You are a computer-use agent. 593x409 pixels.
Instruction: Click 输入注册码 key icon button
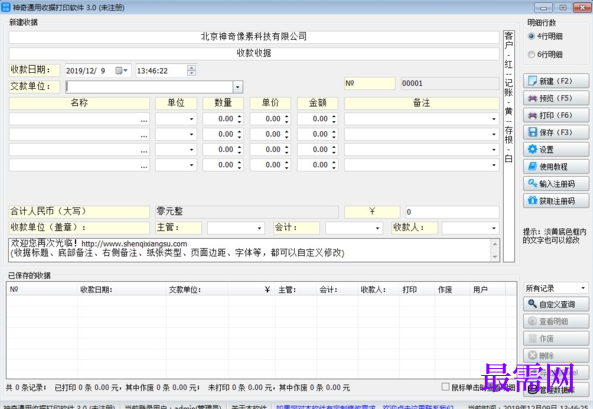[556, 184]
